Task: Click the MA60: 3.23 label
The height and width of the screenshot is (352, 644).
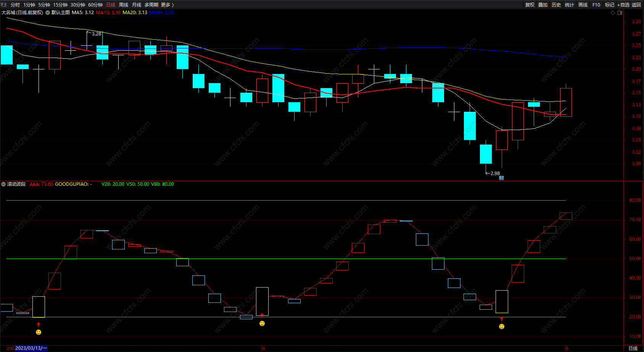Action: [x=161, y=13]
